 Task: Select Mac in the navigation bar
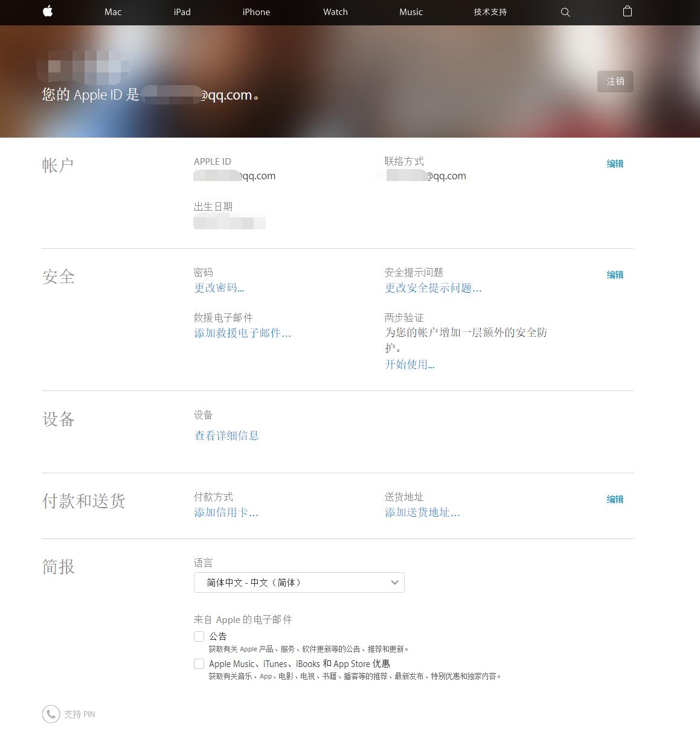[x=112, y=12]
